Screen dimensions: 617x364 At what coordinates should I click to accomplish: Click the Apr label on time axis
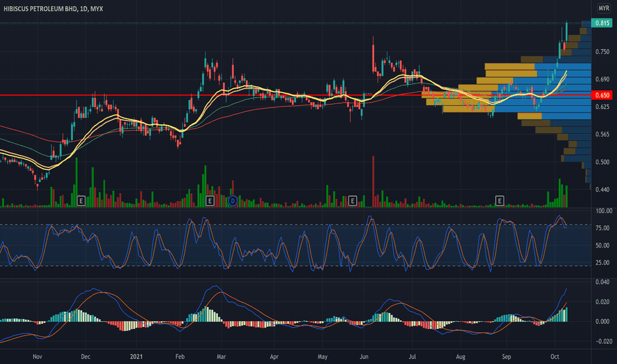click(274, 357)
